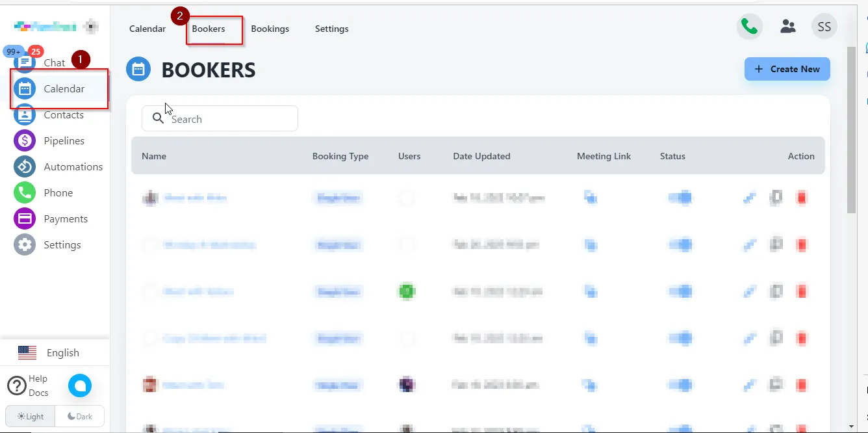Open the Bookings tab
This screenshot has height=433, width=868.
click(270, 29)
